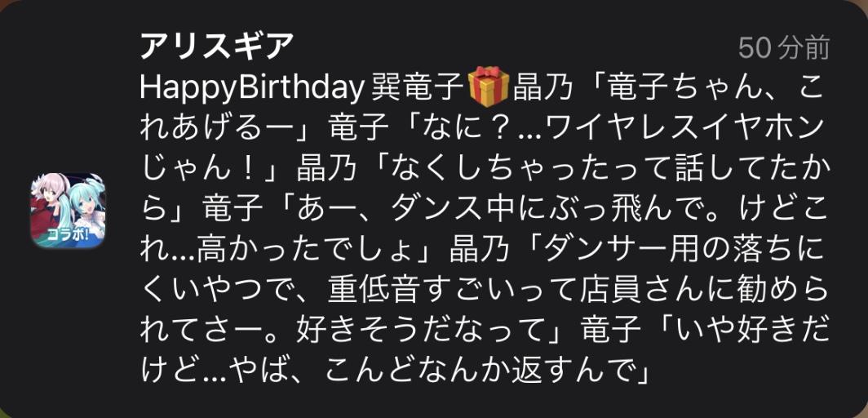The width and height of the screenshot is (868, 418).
Task: Tap the アリスギア notification title
Action: pos(216,46)
